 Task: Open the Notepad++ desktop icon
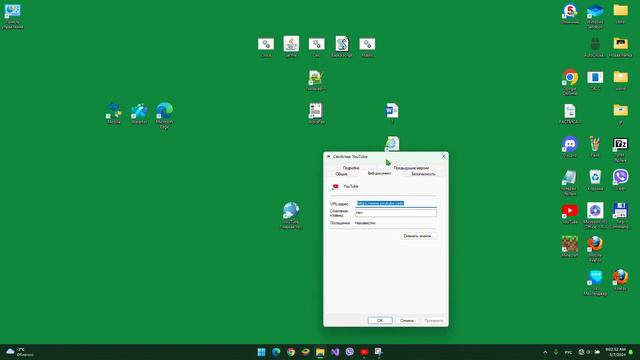(x=316, y=78)
